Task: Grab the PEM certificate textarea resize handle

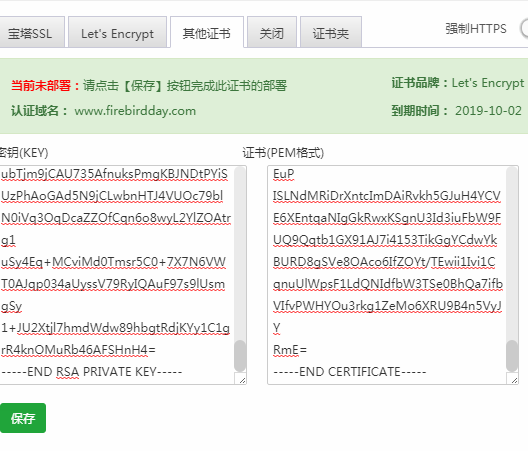Action: [x=514, y=380]
